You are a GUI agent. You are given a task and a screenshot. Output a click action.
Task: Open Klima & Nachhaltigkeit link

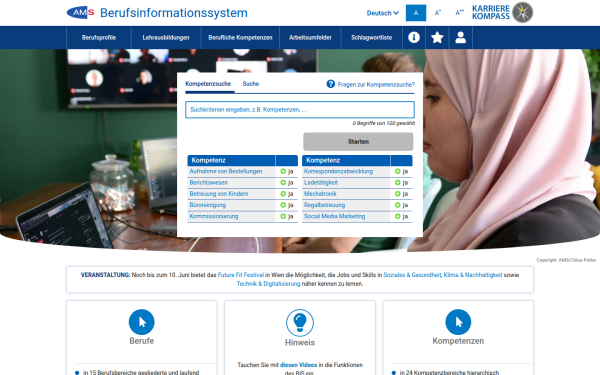click(473, 275)
